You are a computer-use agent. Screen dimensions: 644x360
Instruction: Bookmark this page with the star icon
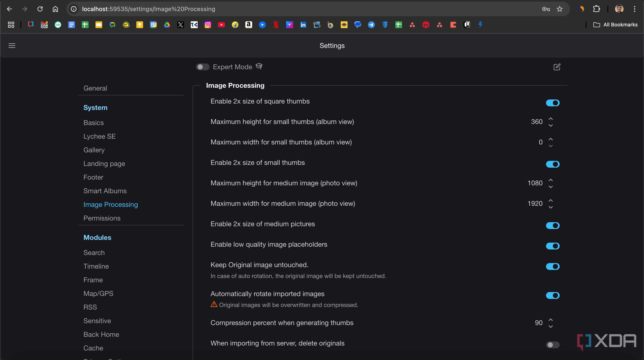[559, 9]
